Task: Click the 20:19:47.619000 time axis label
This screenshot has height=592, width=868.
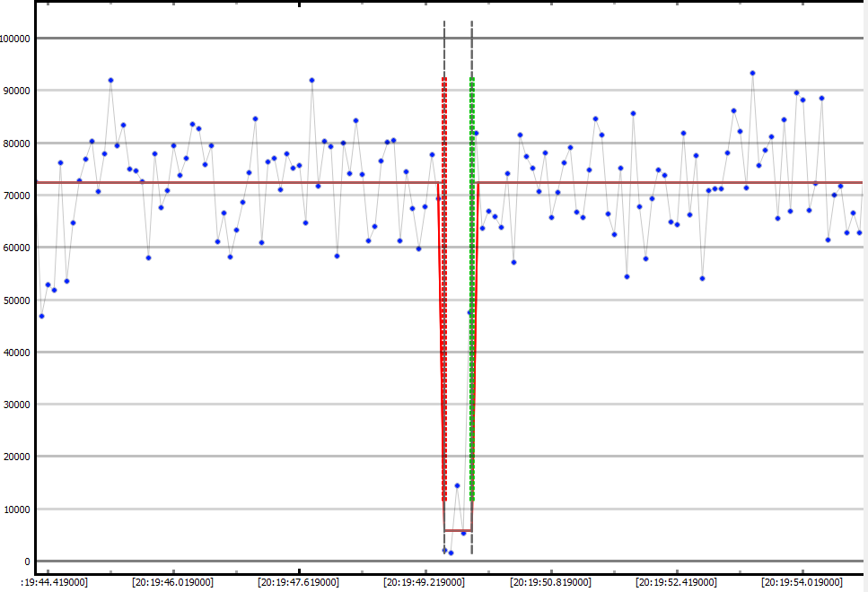Action: coord(298,582)
